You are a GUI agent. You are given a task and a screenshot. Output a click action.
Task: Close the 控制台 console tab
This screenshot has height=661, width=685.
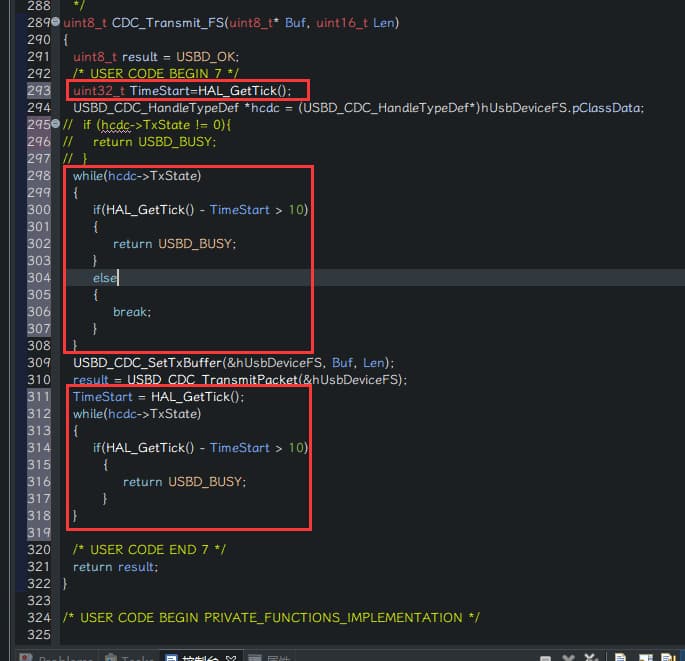233,657
